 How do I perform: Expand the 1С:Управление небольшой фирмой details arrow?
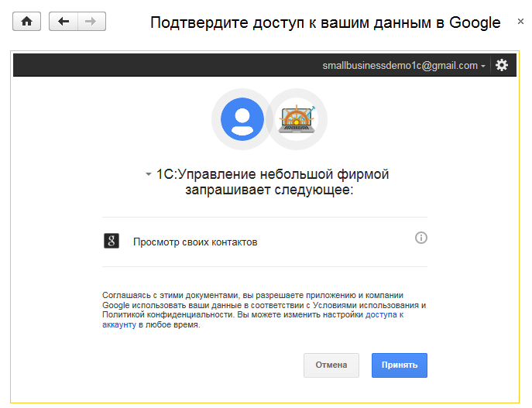pyautogui.click(x=148, y=174)
